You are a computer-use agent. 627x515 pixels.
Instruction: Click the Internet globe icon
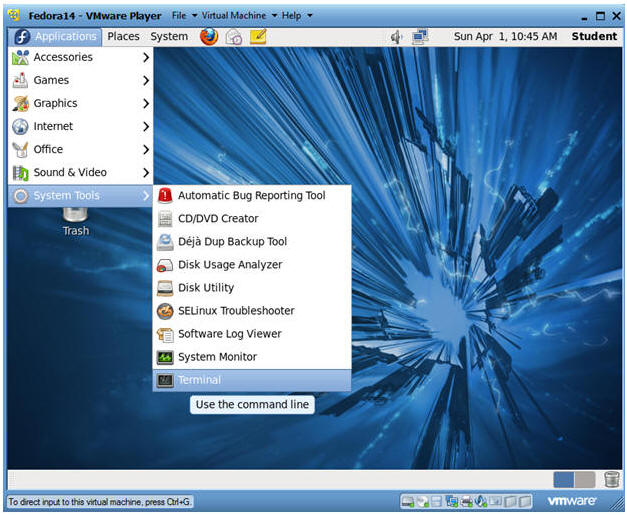(20, 127)
